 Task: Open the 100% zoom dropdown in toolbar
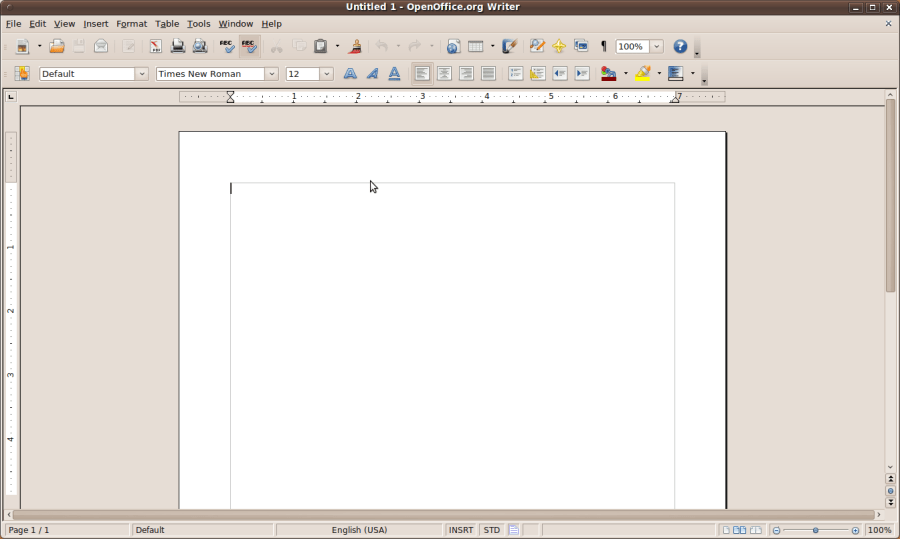click(x=656, y=46)
